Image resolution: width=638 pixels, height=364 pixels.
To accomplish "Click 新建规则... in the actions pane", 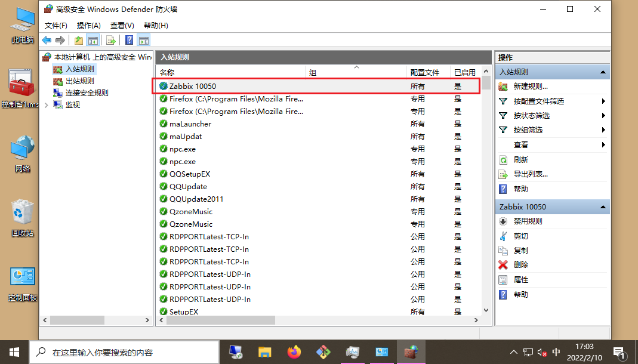I will coord(531,86).
